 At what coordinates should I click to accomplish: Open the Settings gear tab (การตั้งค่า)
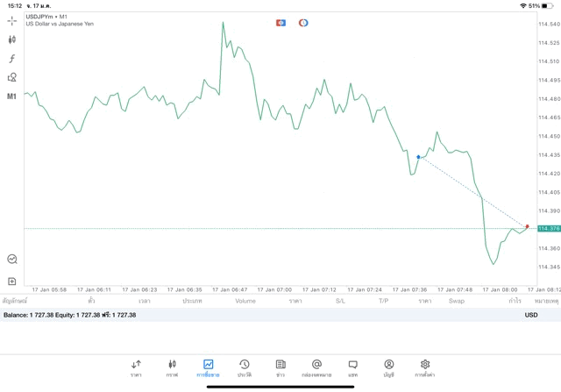pyautogui.click(x=425, y=367)
